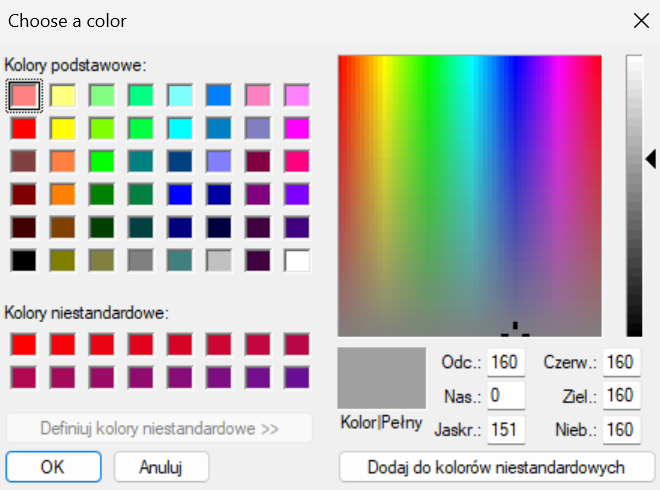Choose the last purple custom color swatch

[297, 378]
